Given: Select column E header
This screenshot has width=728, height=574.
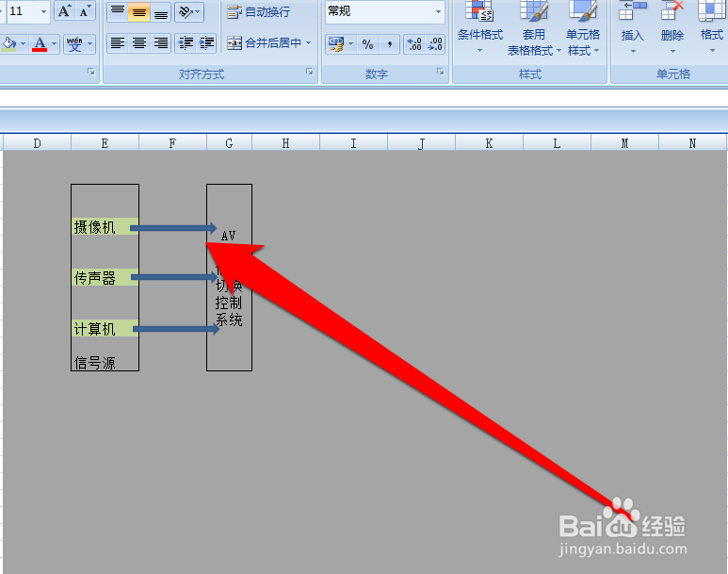Looking at the screenshot, I should [x=105, y=143].
